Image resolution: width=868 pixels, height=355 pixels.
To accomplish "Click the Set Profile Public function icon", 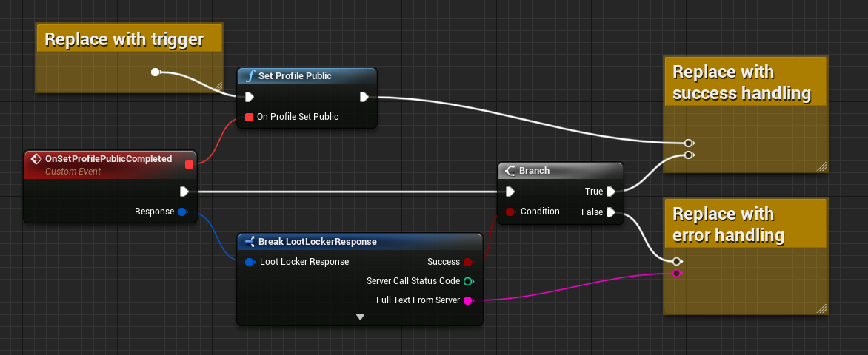I will point(250,76).
